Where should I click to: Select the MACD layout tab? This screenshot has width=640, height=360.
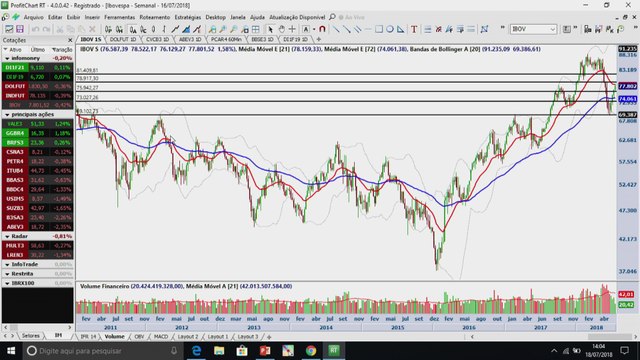tap(160, 337)
